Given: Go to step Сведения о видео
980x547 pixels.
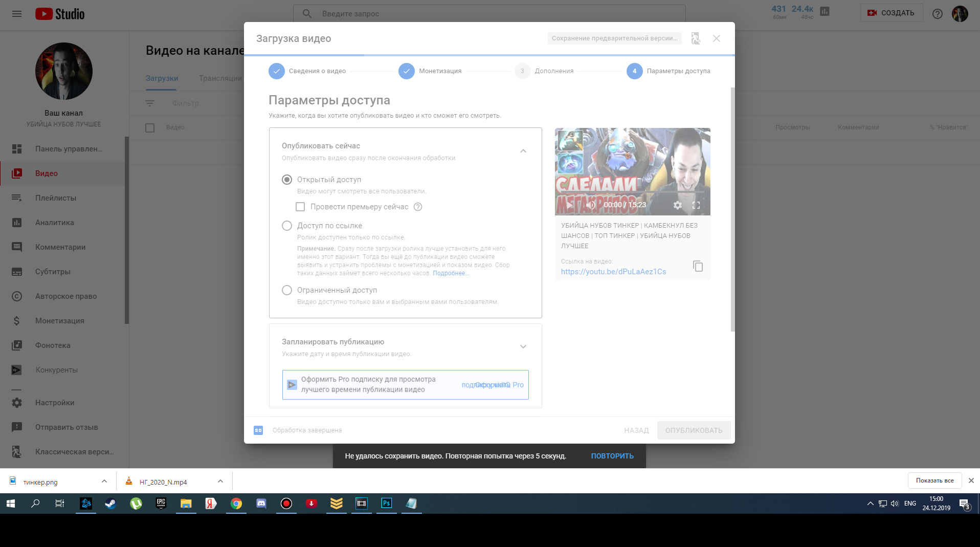Looking at the screenshot, I should tap(307, 71).
